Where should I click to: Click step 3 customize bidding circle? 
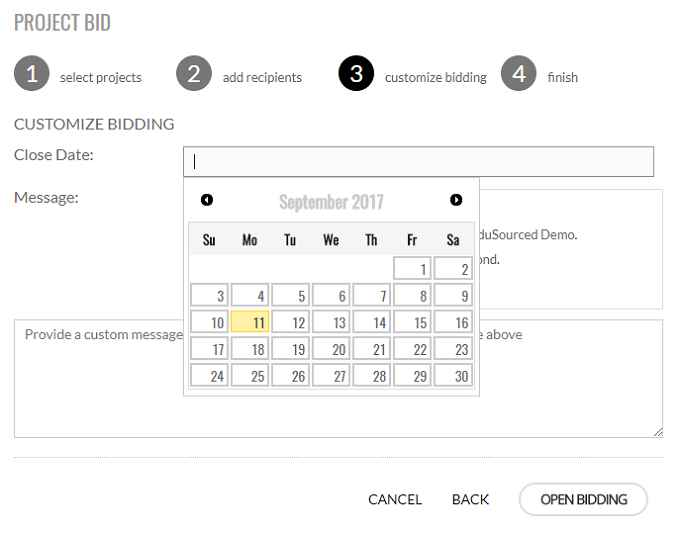point(357,74)
